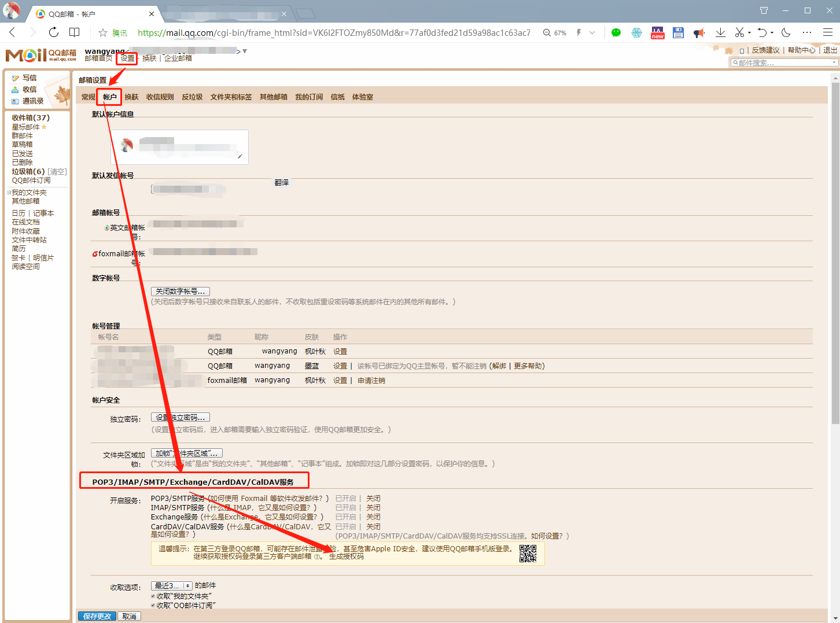Open the undo history dropdown arrow

[772, 33]
